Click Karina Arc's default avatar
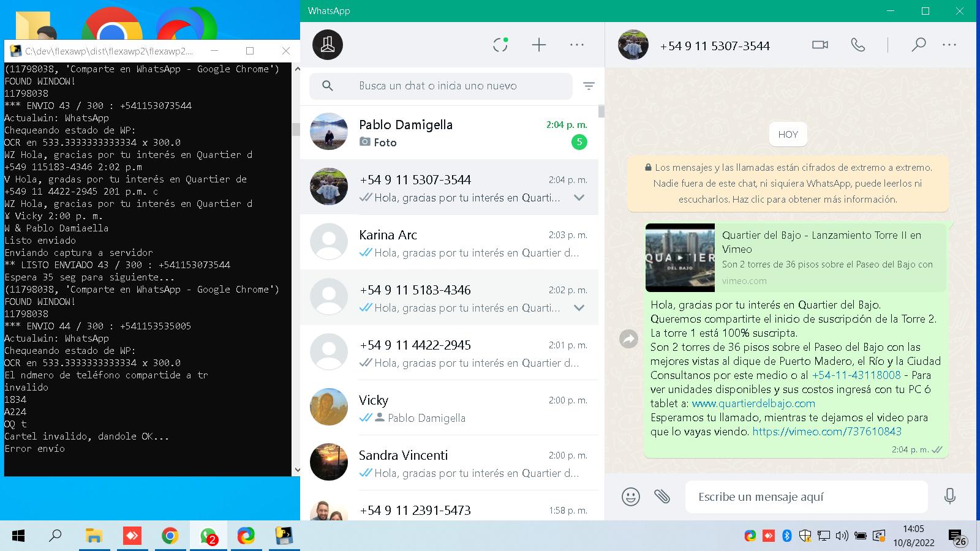The width and height of the screenshot is (980, 551). pos(329,242)
